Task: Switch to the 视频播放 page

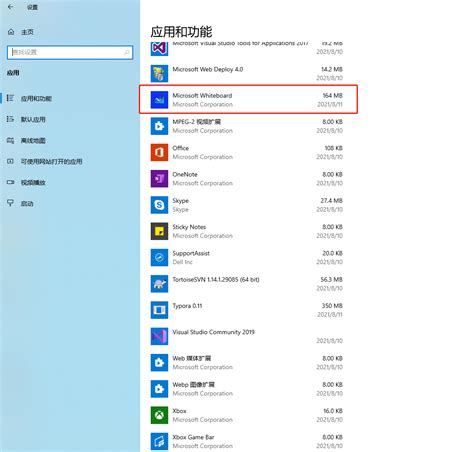Action: point(33,182)
